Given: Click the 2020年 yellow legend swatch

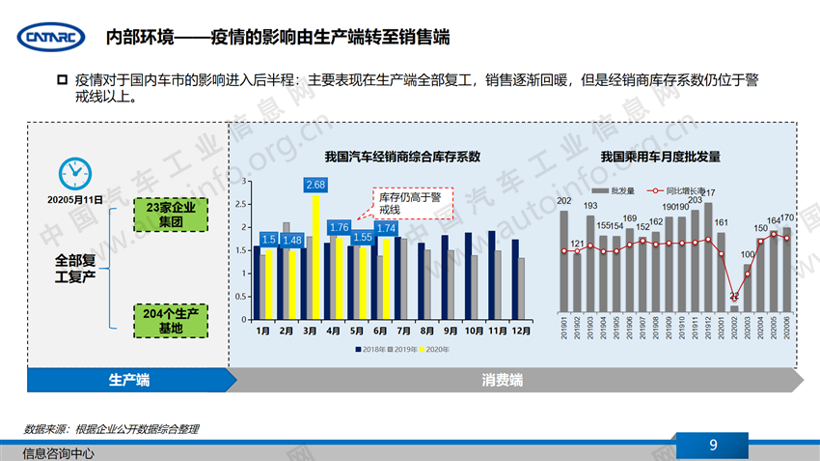Looking at the screenshot, I should pyautogui.click(x=423, y=349).
